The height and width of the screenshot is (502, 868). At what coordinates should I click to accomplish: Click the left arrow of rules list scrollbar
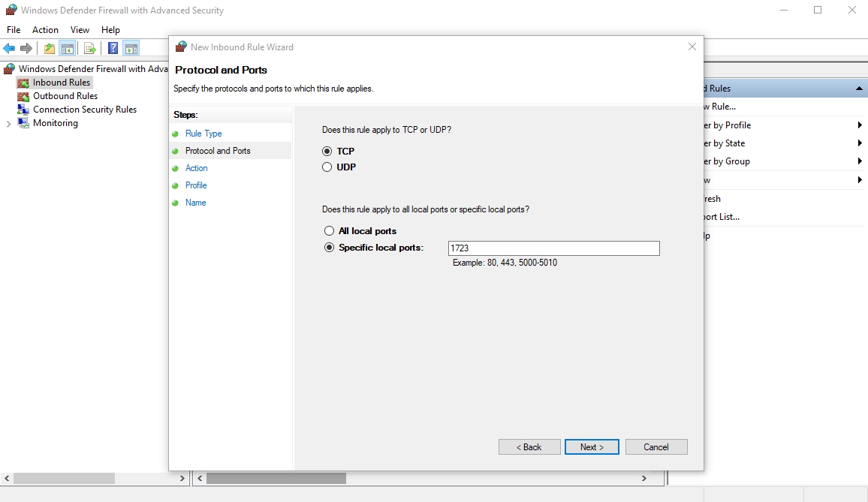point(200,478)
